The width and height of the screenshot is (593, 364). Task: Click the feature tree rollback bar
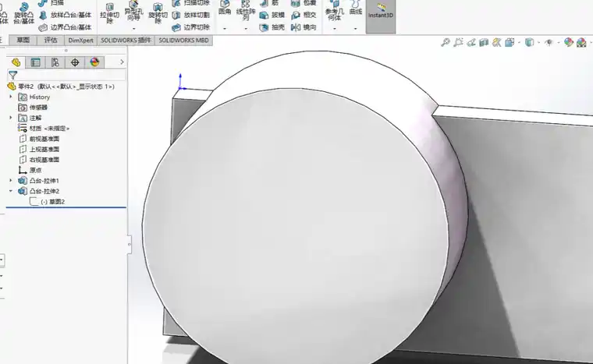pos(66,207)
